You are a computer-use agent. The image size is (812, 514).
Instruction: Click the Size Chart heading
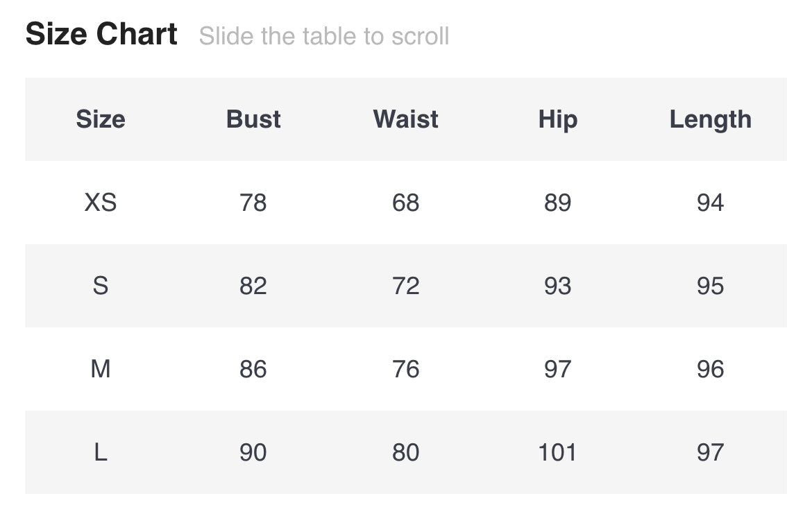click(101, 35)
